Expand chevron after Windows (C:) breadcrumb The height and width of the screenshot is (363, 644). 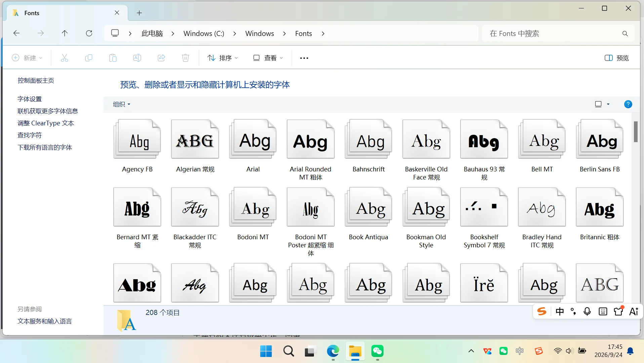tap(235, 34)
